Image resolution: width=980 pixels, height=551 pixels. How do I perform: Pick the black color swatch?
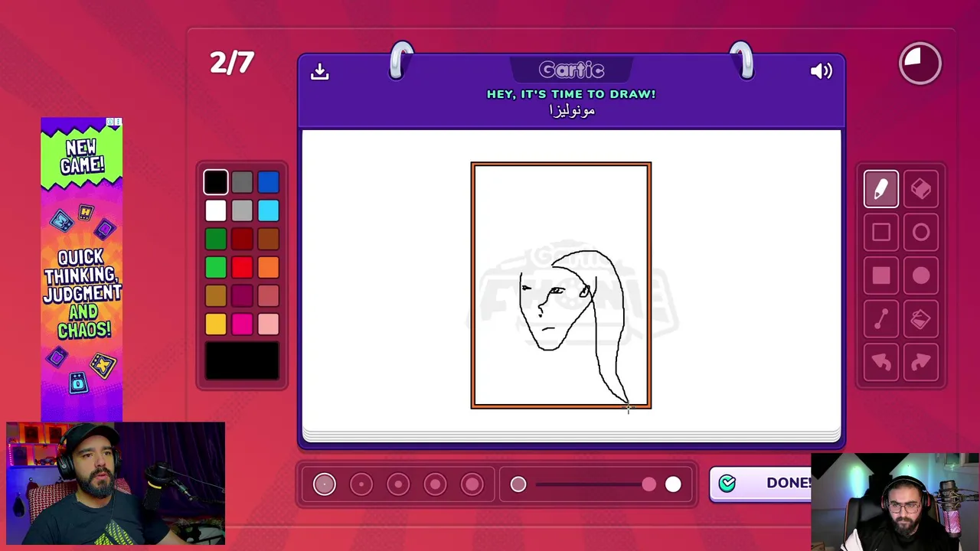(x=216, y=182)
